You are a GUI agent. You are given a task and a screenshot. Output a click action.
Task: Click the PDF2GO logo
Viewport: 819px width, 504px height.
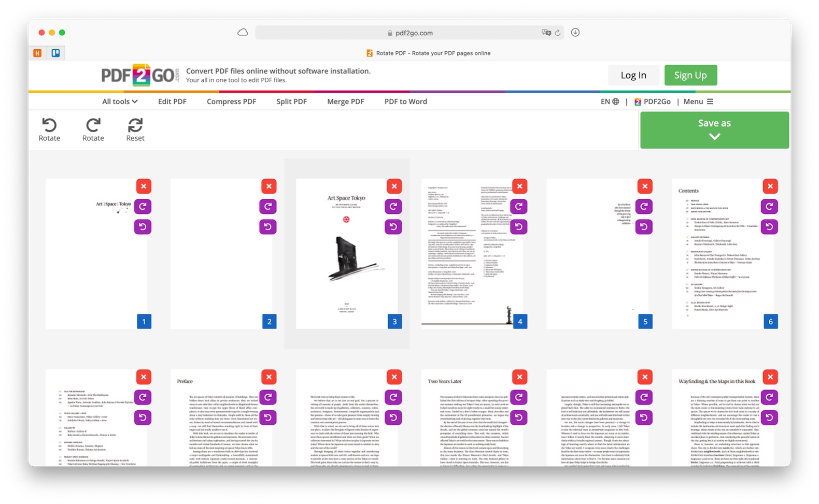pos(140,75)
